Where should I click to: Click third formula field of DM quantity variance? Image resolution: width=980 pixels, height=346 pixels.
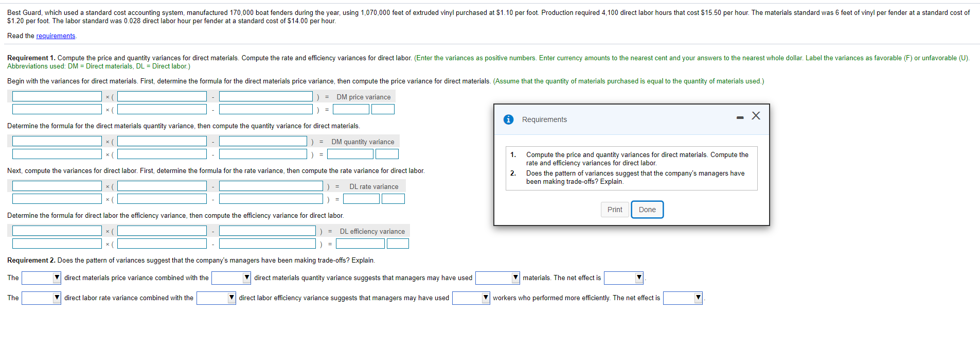263,141
